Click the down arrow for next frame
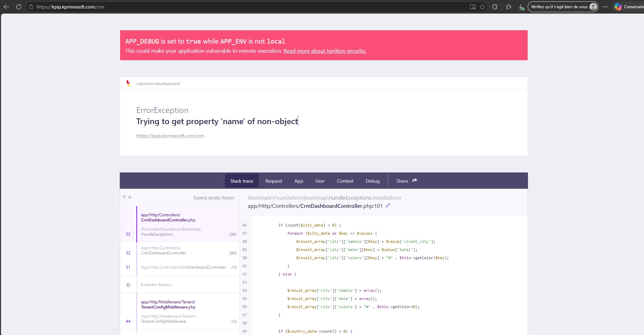This screenshot has height=335, width=644. pyautogui.click(x=130, y=197)
